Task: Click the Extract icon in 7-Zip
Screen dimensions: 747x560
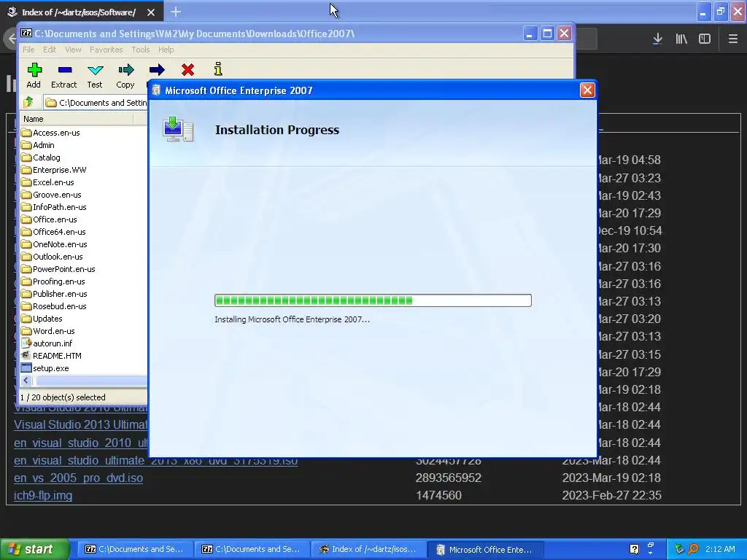Action: click(x=64, y=75)
